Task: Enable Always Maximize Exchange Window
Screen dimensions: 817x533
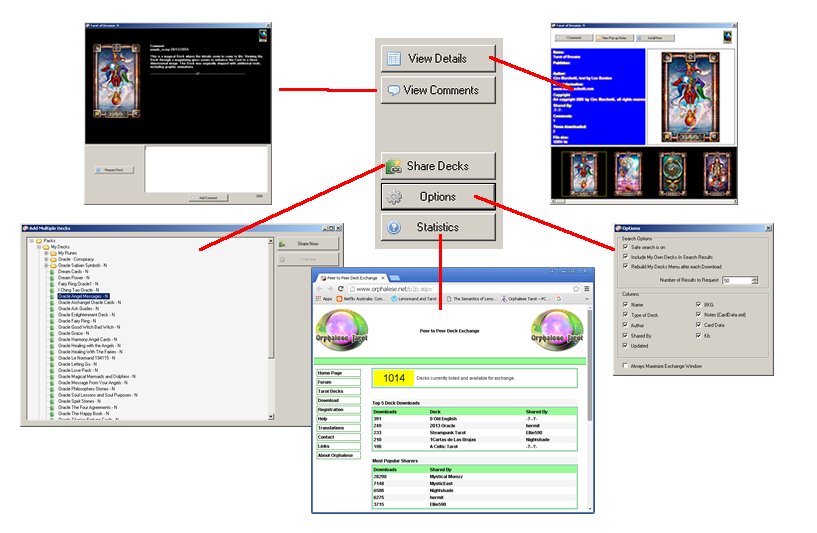Action: (625, 366)
